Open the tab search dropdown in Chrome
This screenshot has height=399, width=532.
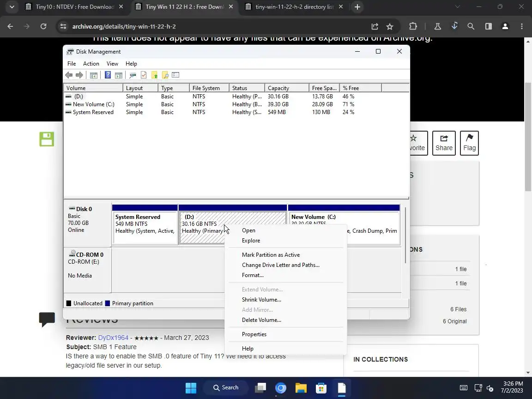(x=12, y=7)
